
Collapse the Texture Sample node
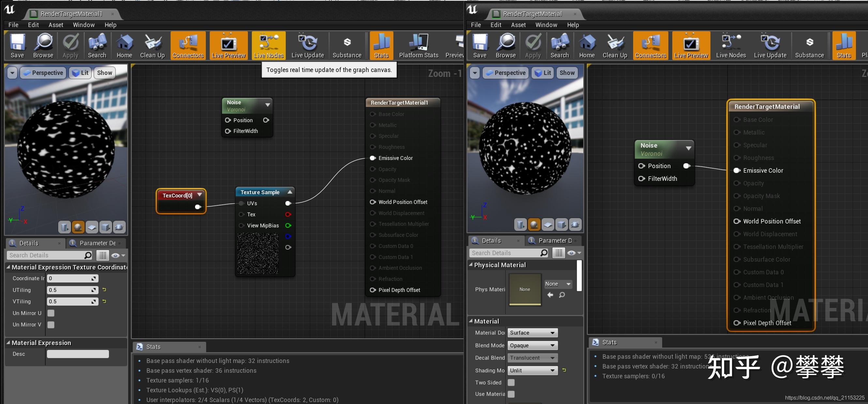pos(289,192)
